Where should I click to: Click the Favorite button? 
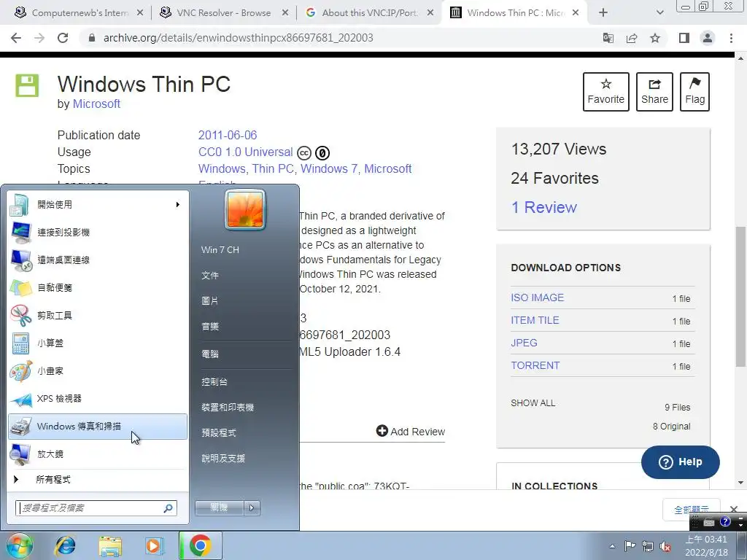[606, 92]
